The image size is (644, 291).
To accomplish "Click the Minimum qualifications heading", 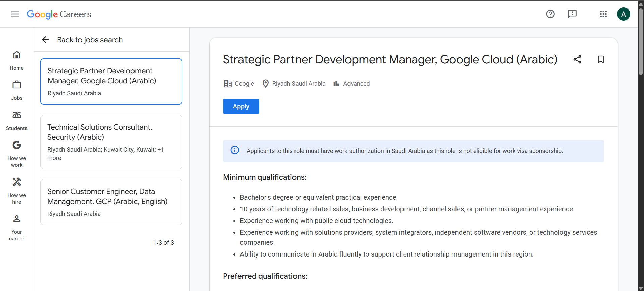I will pyautogui.click(x=265, y=177).
